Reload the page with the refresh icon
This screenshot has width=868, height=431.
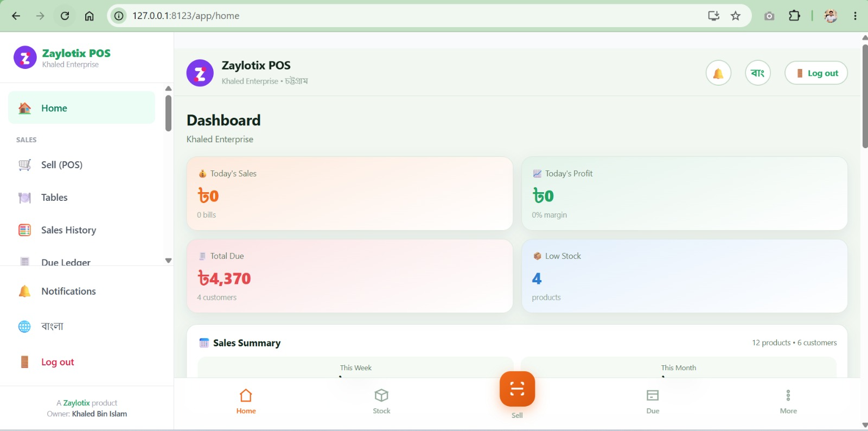coord(65,16)
